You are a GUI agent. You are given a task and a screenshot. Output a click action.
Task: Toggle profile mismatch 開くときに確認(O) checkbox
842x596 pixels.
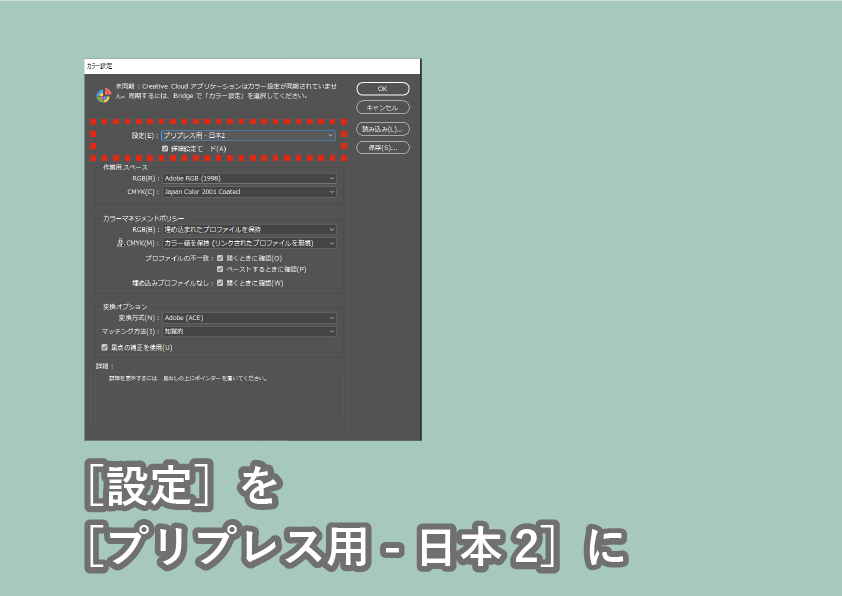220,258
